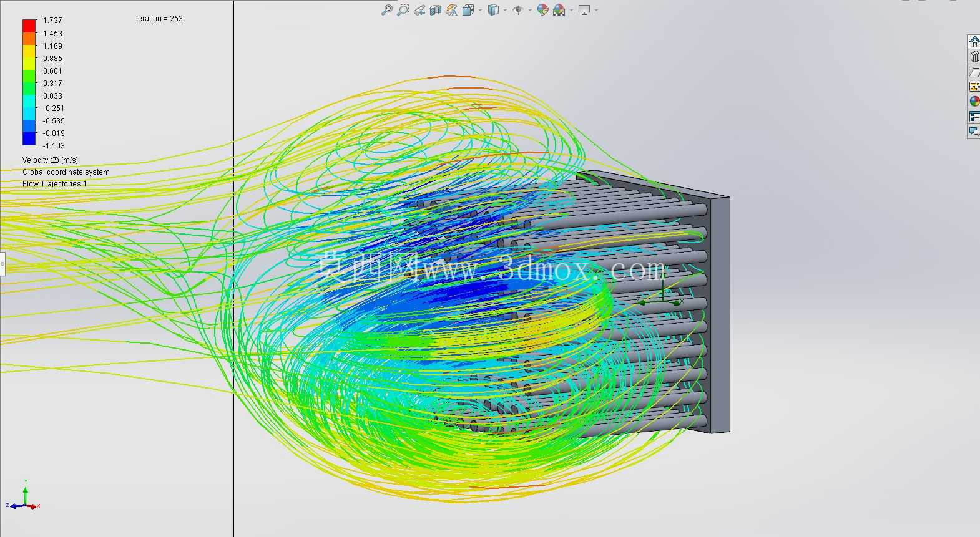The width and height of the screenshot is (980, 537).
Task: Click the Flow Trajectories 1 label
Action: [54, 184]
